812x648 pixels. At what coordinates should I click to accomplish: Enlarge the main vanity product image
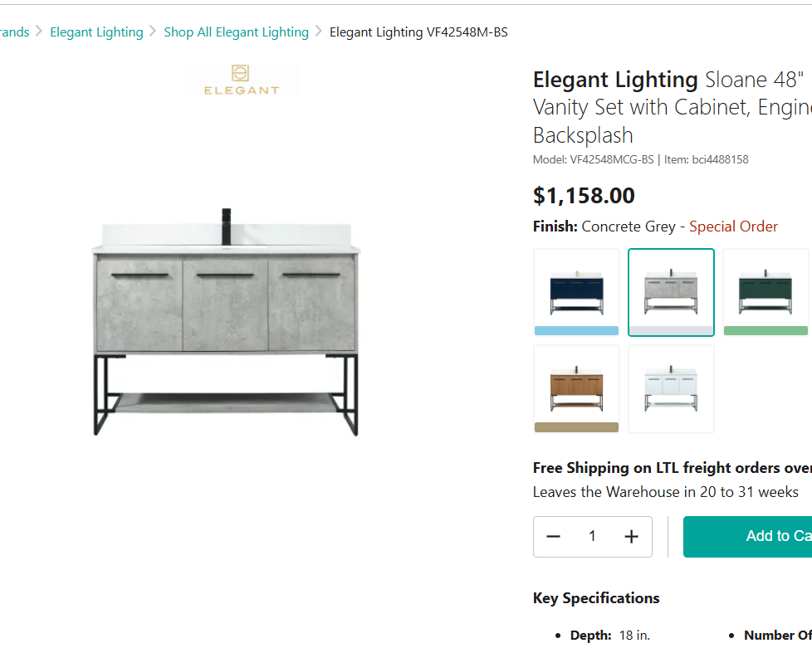pyautogui.click(x=226, y=324)
